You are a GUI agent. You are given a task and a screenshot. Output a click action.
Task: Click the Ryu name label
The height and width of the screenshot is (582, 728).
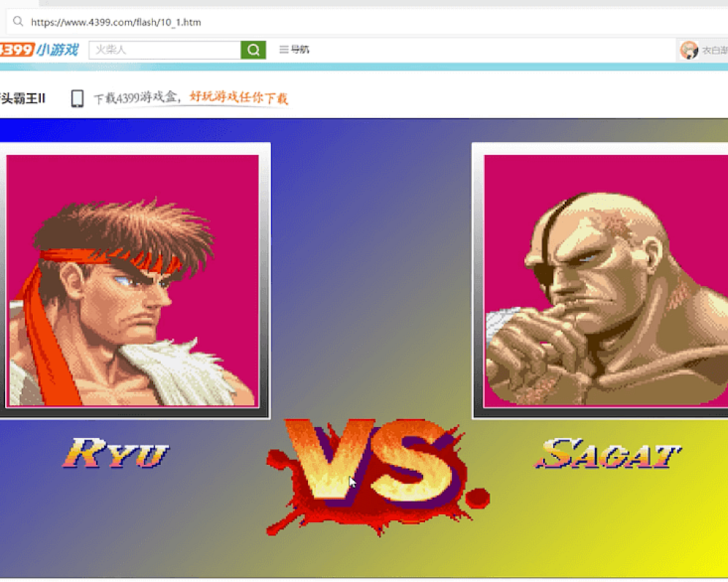(116, 453)
